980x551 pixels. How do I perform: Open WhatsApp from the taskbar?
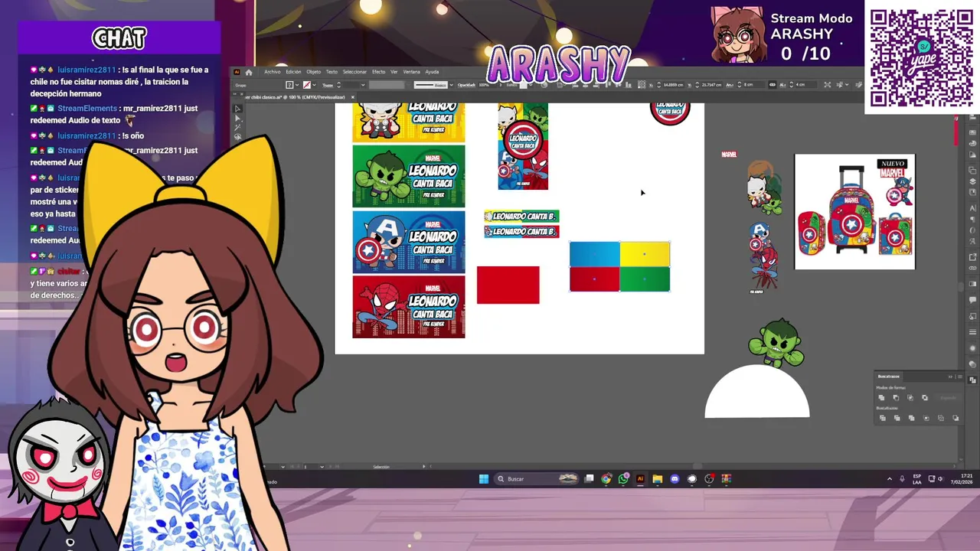point(623,479)
